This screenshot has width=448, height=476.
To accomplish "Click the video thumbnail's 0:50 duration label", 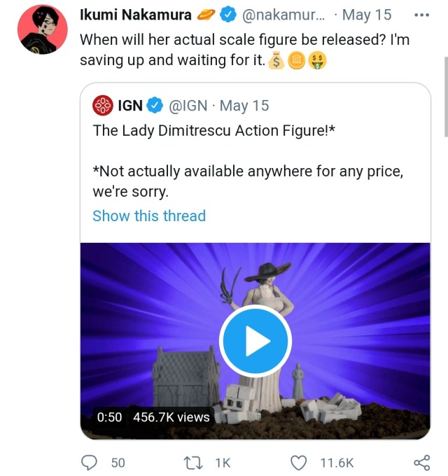I will click(x=109, y=417).
